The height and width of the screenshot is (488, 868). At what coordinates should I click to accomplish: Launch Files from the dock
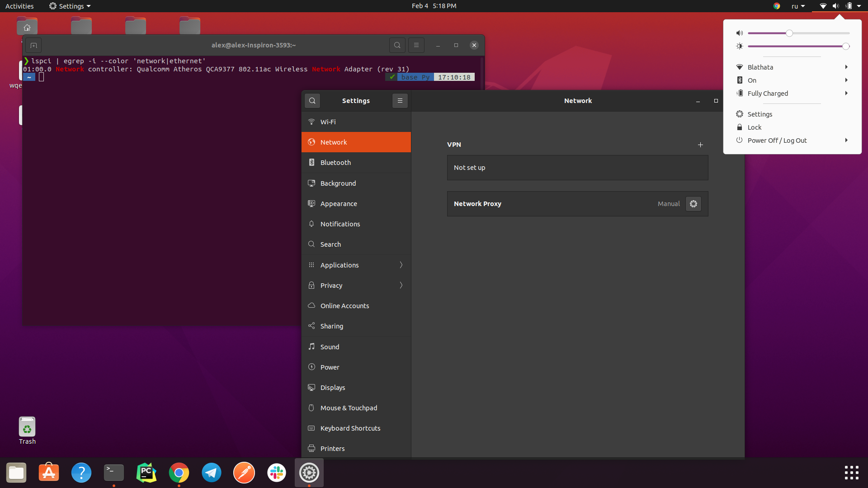click(x=16, y=473)
